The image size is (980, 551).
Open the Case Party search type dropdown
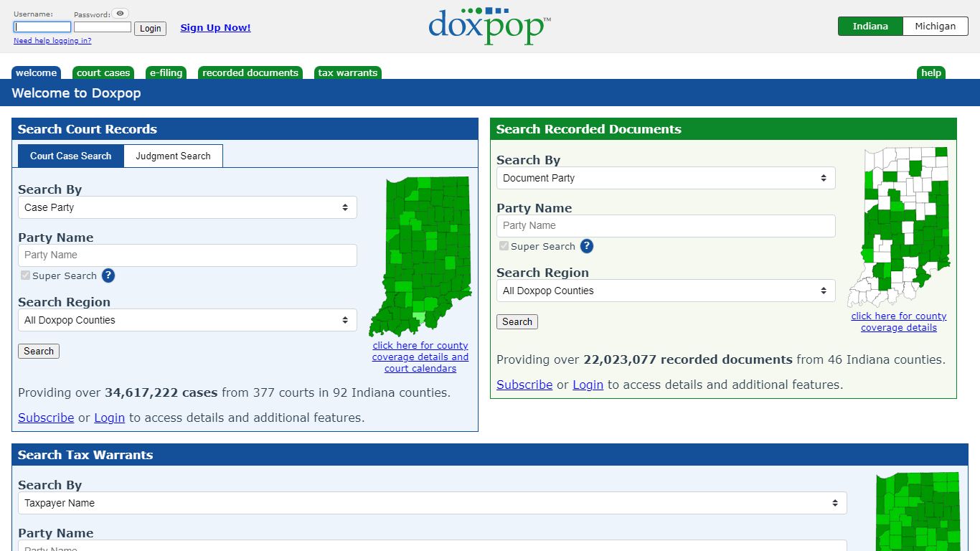(x=187, y=207)
